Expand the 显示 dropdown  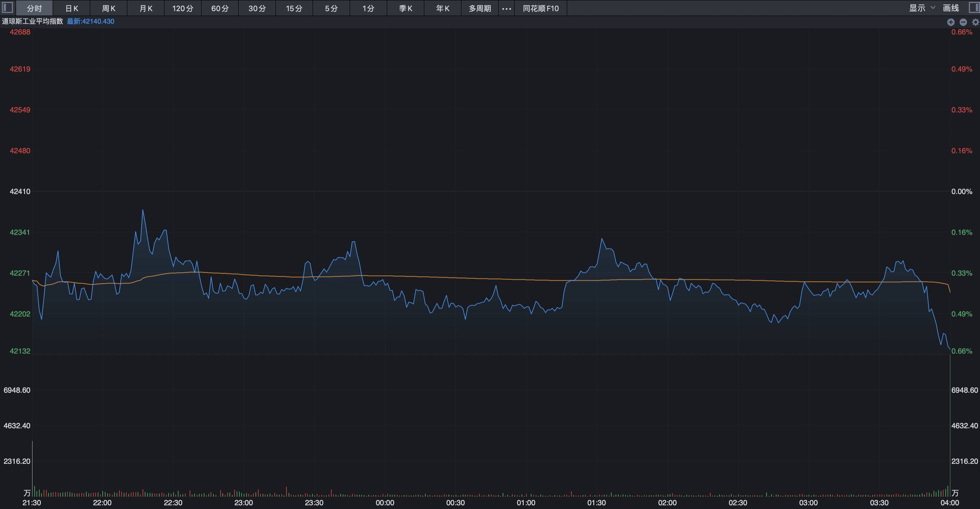click(x=922, y=8)
